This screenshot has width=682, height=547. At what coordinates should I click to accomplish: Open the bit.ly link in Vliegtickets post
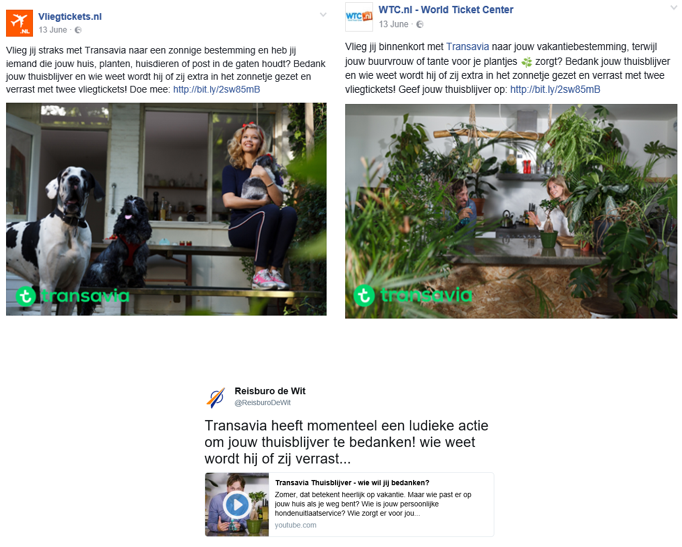[x=217, y=90]
